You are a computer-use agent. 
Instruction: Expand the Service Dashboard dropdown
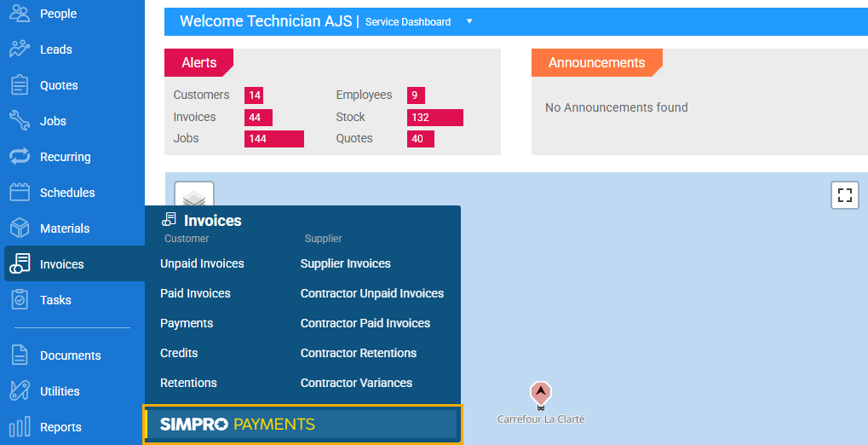click(x=469, y=21)
